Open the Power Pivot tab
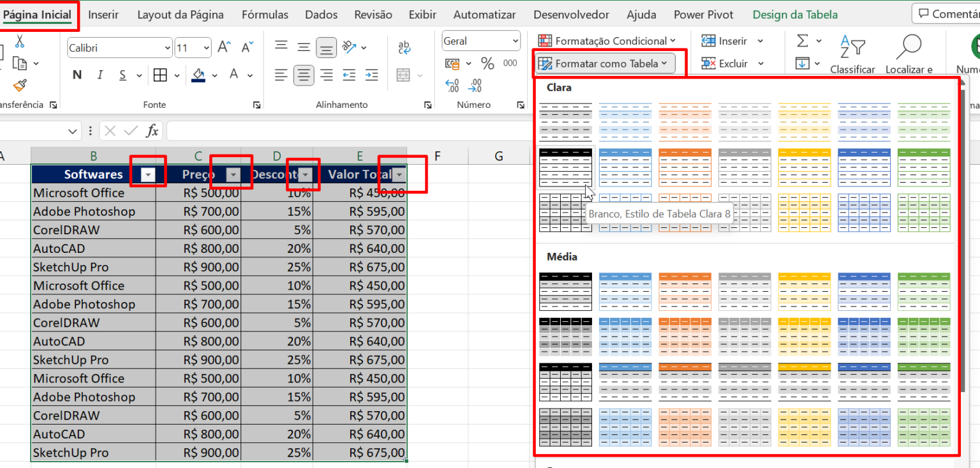The width and height of the screenshot is (980, 468). point(703,15)
